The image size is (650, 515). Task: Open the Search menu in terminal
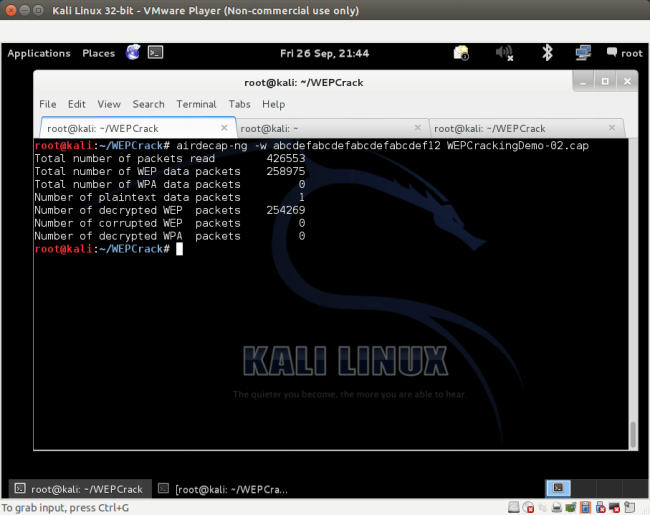pyautogui.click(x=148, y=104)
